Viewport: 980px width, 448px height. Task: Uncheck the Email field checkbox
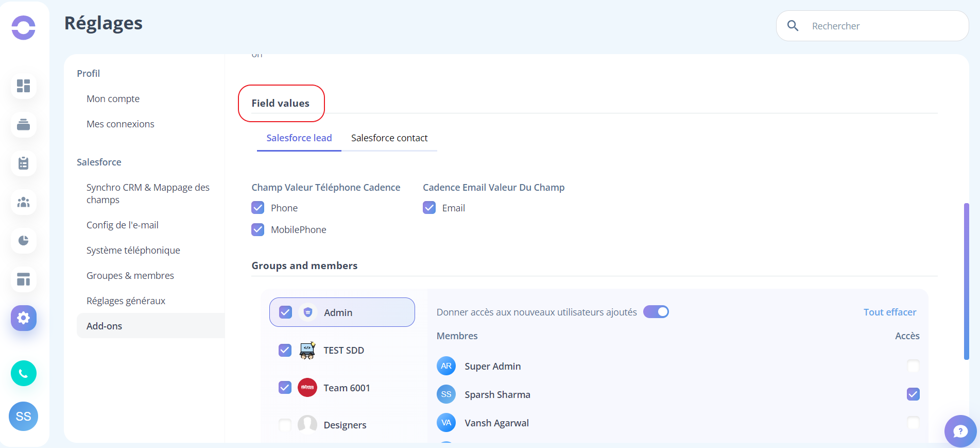click(x=429, y=208)
